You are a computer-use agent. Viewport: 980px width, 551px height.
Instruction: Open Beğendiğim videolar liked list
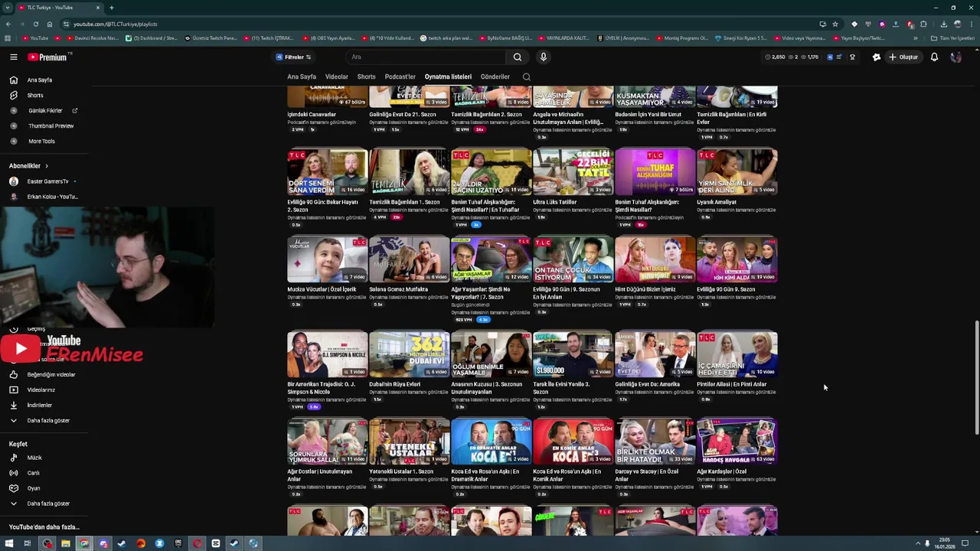tap(51, 374)
